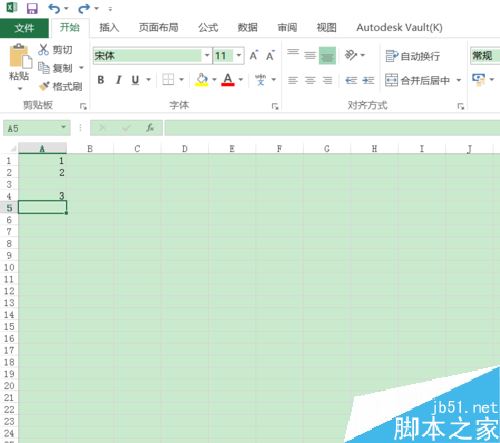
Task: Open the 复制 dropdown arrow
Action: pos(81,68)
